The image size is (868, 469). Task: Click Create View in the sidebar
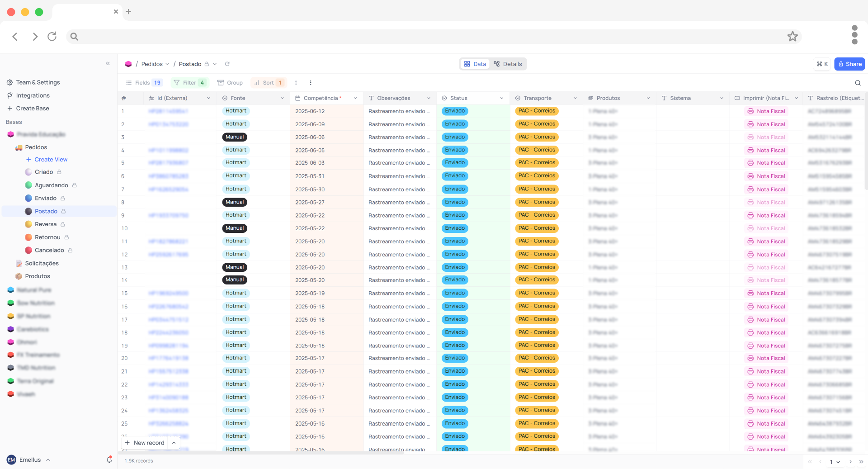(47, 160)
